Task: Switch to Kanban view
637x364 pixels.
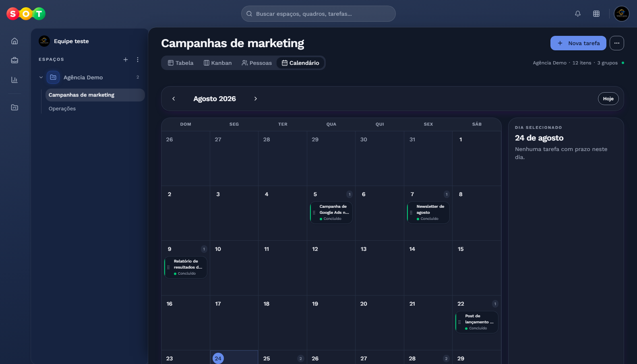Action: point(217,63)
